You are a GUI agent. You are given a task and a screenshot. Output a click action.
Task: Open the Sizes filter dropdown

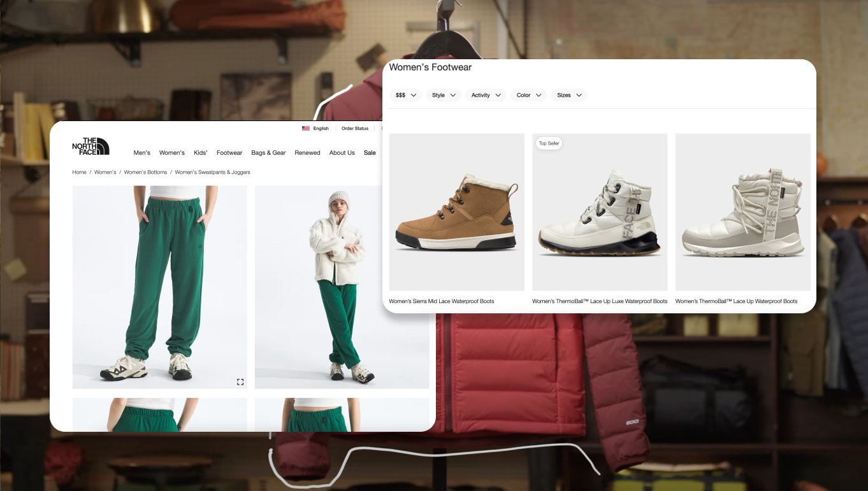tap(569, 95)
